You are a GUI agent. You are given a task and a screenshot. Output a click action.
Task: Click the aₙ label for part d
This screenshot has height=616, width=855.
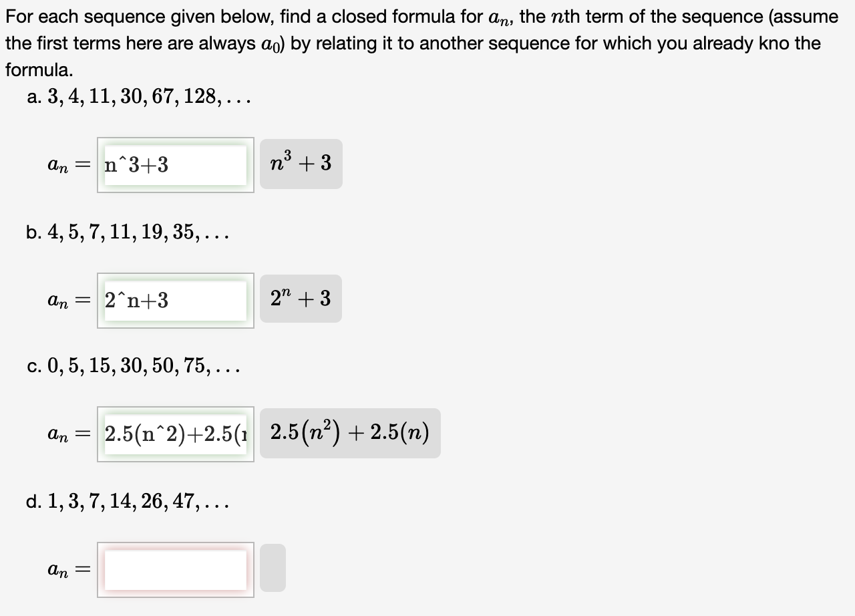(64, 569)
